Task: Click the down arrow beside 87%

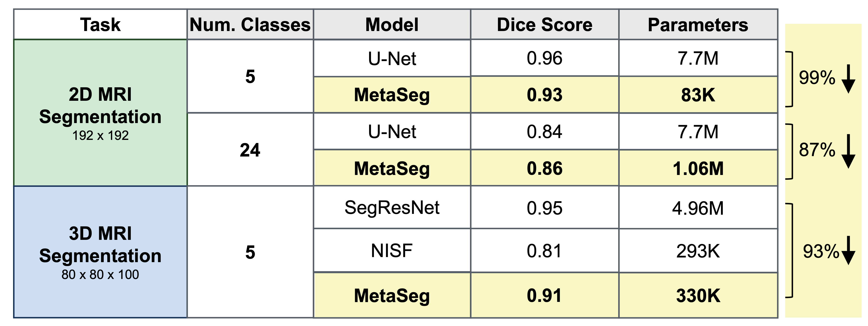Action: pos(848,151)
